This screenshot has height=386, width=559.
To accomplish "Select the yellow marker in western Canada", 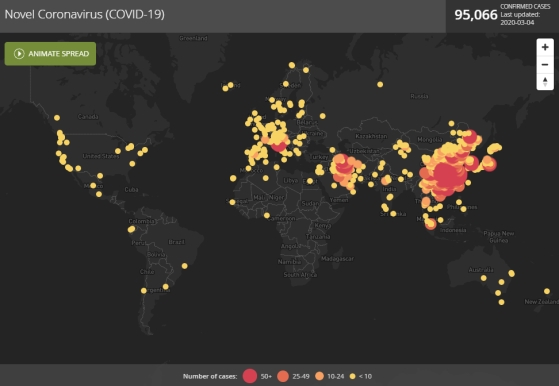I will [57, 118].
